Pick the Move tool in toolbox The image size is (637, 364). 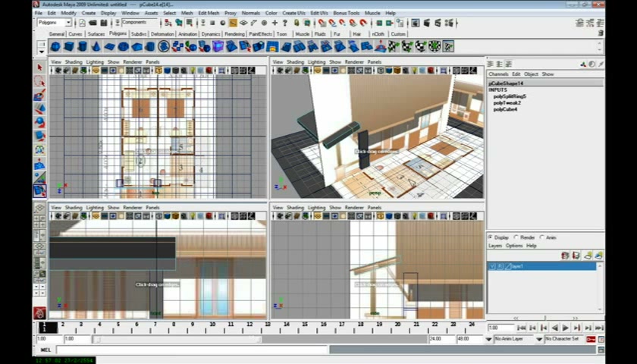39,109
